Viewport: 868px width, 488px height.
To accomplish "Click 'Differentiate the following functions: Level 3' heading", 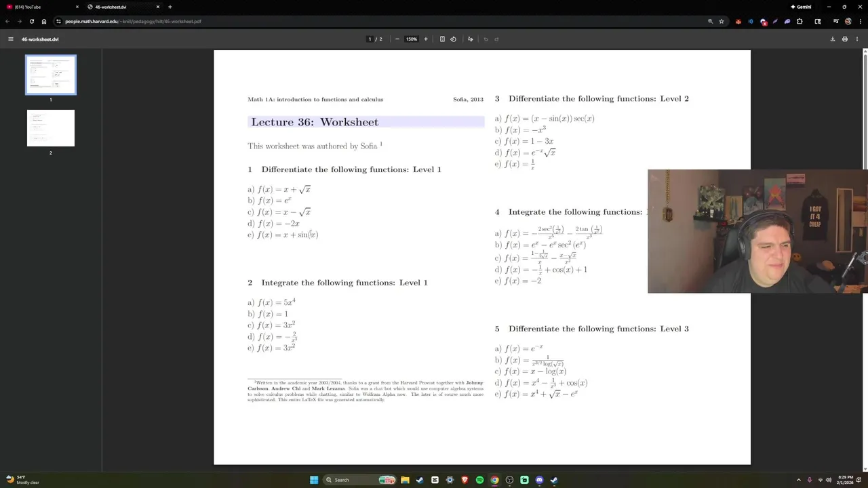I will click(x=599, y=329).
